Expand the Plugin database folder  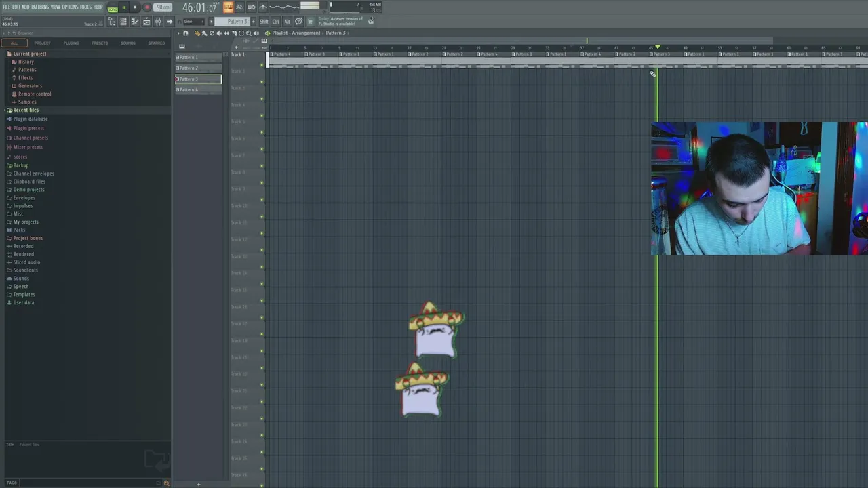31,119
